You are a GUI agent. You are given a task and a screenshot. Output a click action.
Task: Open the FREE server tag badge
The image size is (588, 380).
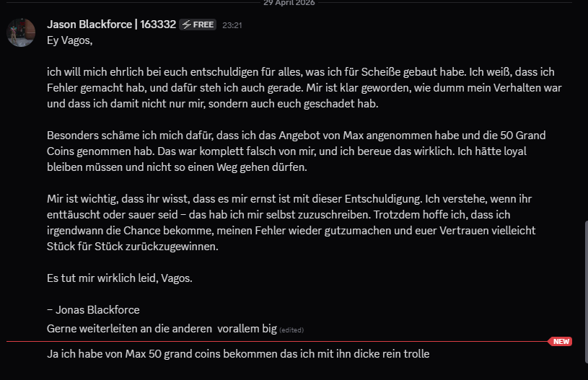[x=198, y=25]
